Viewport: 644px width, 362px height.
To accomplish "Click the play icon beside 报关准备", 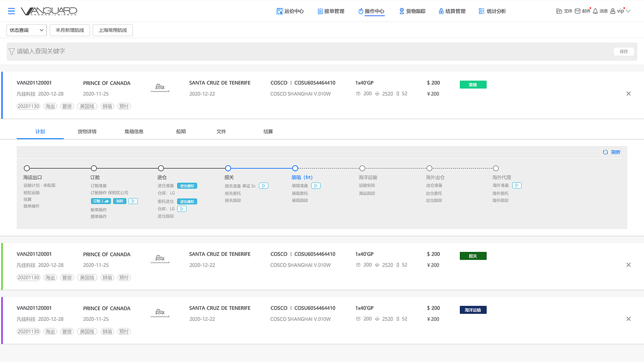I will click(264, 186).
